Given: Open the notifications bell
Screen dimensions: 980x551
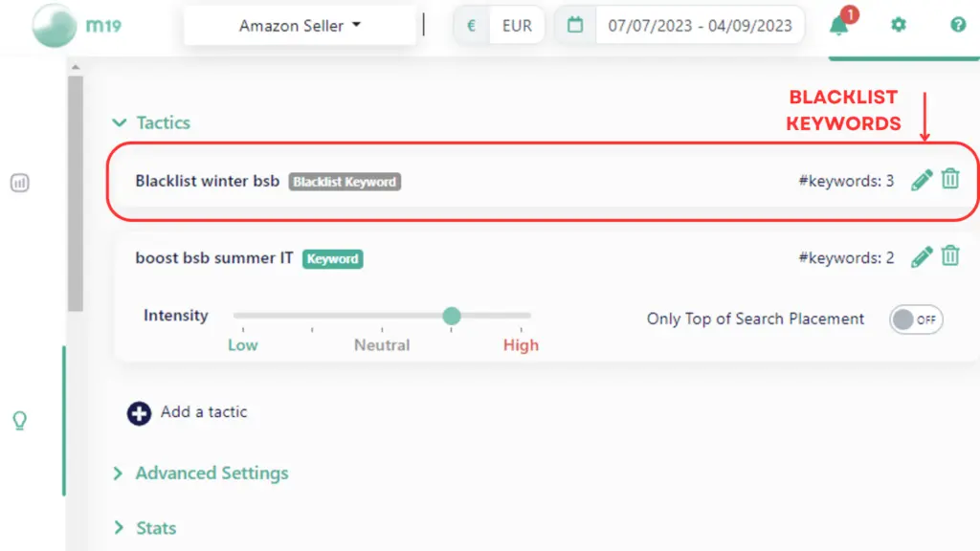Looking at the screenshot, I should pyautogui.click(x=838, y=26).
